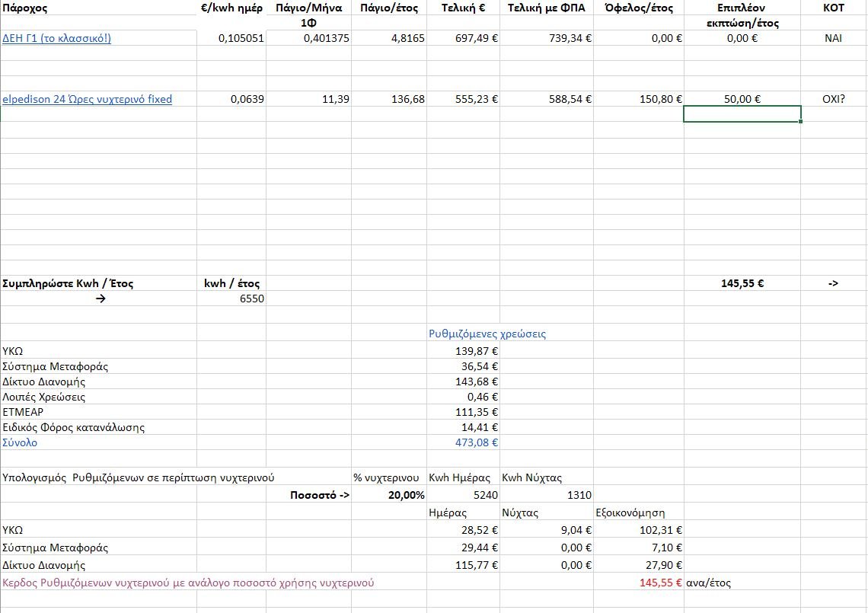Select the Τελική με ΦΠΑ header
The image size is (868, 613).
[x=547, y=8]
